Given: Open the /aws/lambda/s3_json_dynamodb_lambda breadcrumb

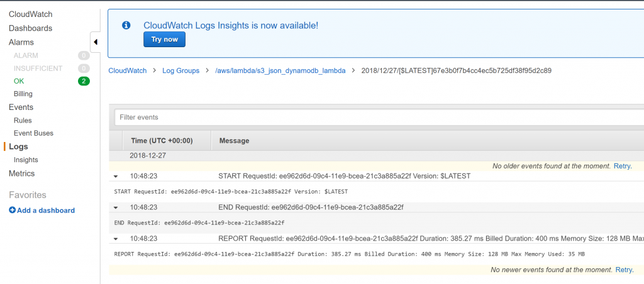Looking at the screenshot, I should click(x=280, y=70).
